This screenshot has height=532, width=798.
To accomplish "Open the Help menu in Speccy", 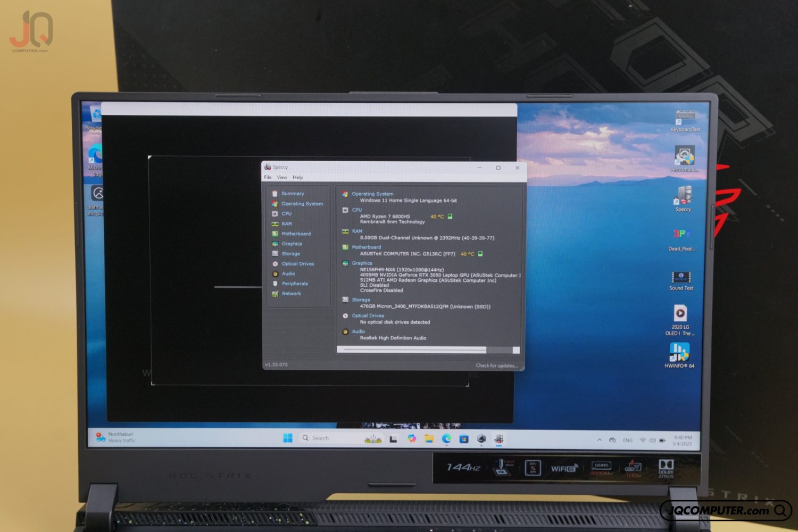I will click(x=298, y=177).
